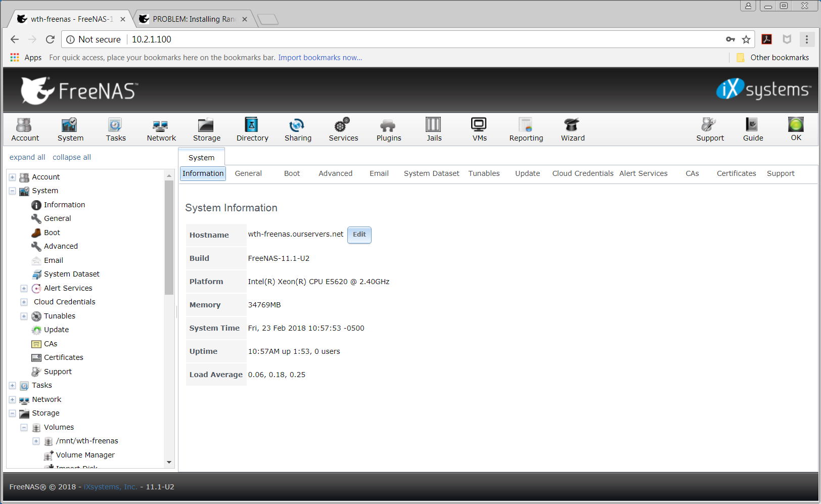The image size is (821, 504).
Task: Launch the Wizard toolbar icon
Action: (x=573, y=129)
